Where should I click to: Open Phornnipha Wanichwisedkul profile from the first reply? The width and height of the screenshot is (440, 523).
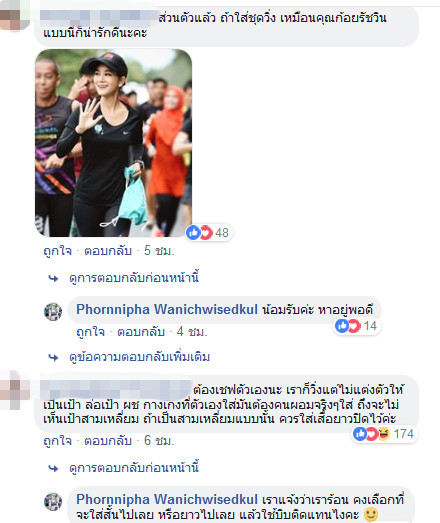pos(167,310)
